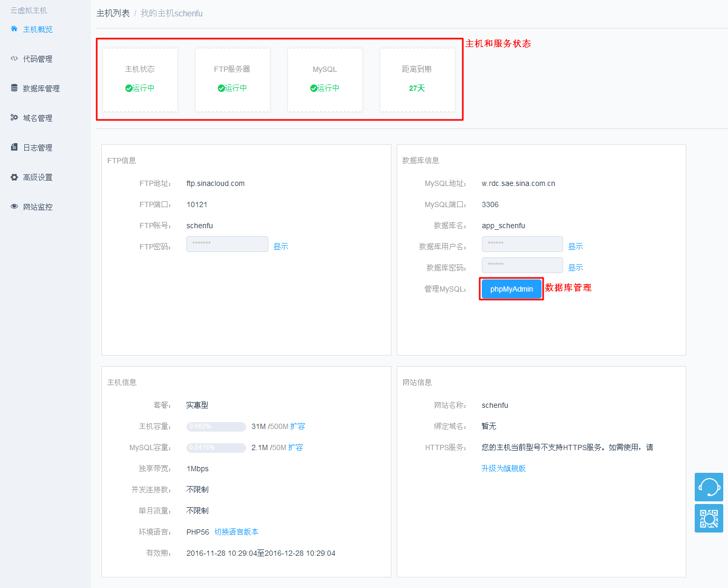Click MySQL port value 3306
The width and height of the screenshot is (728, 588).
(x=490, y=204)
